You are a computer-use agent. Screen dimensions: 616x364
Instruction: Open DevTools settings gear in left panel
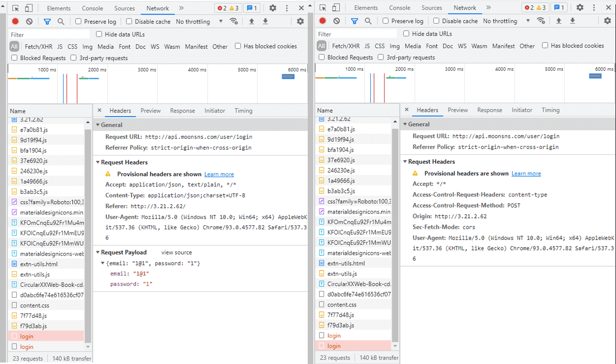click(x=273, y=8)
